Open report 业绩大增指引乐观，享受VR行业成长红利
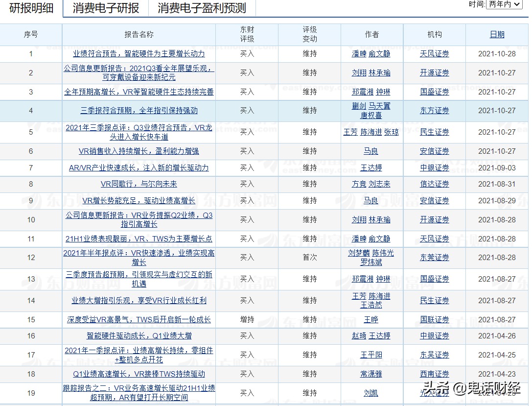The image size is (532, 406). 139,300
